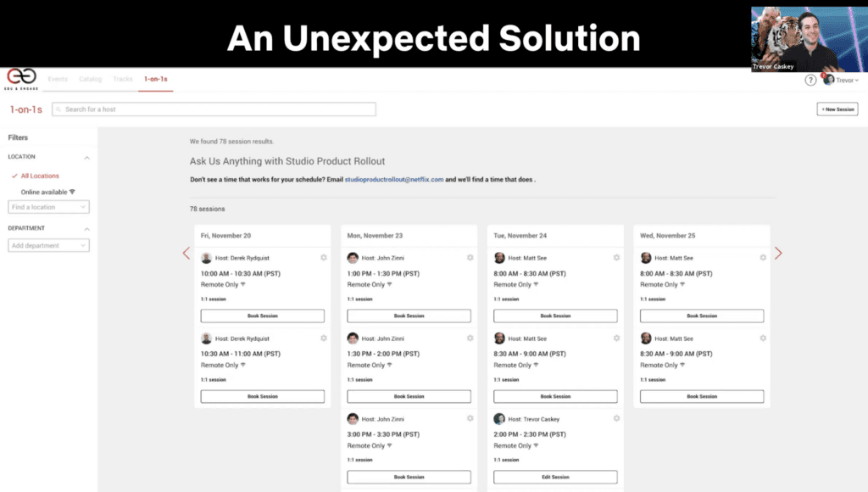Image resolution: width=868 pixels, height=492 pixels.
Task: Go to next dates with right arrow
Action: point(778,253)
